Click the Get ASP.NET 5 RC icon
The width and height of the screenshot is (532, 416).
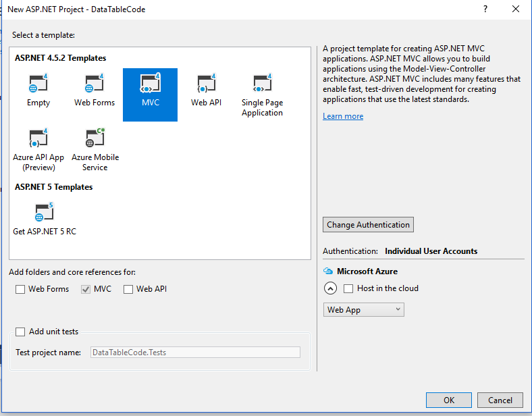tap(44, 213)
